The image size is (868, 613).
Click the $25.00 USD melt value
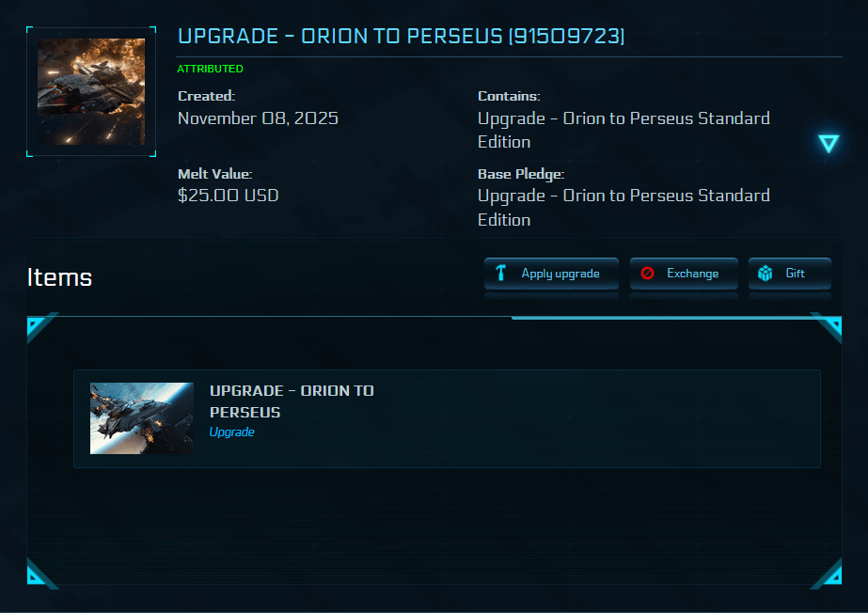point(228,196)
